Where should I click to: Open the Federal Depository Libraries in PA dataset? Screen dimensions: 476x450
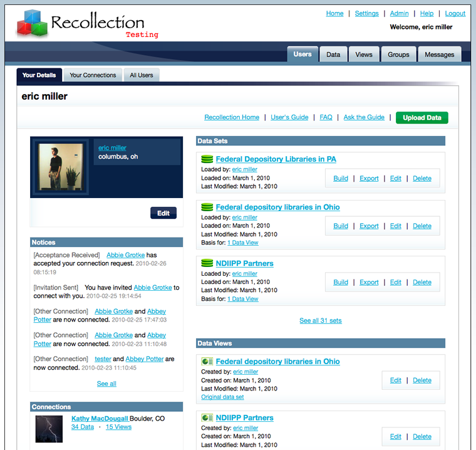(276, 159)
